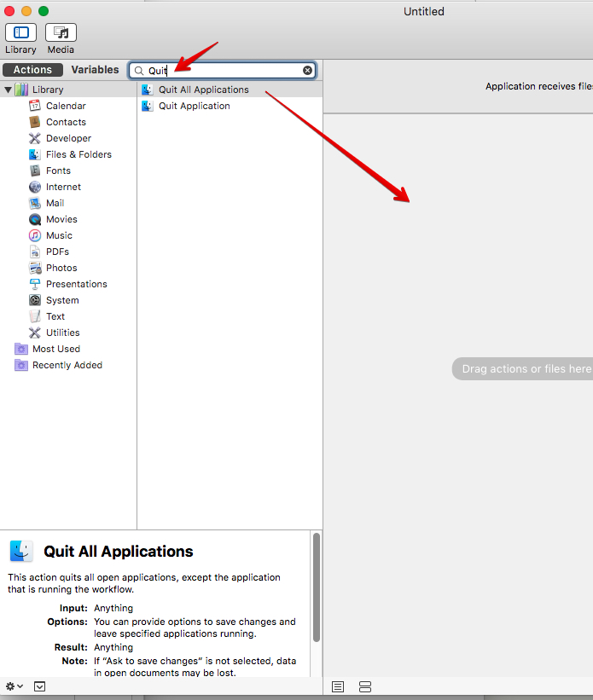Hide the description pane with toggle button

pyautogui.click(x=40, y=686)
